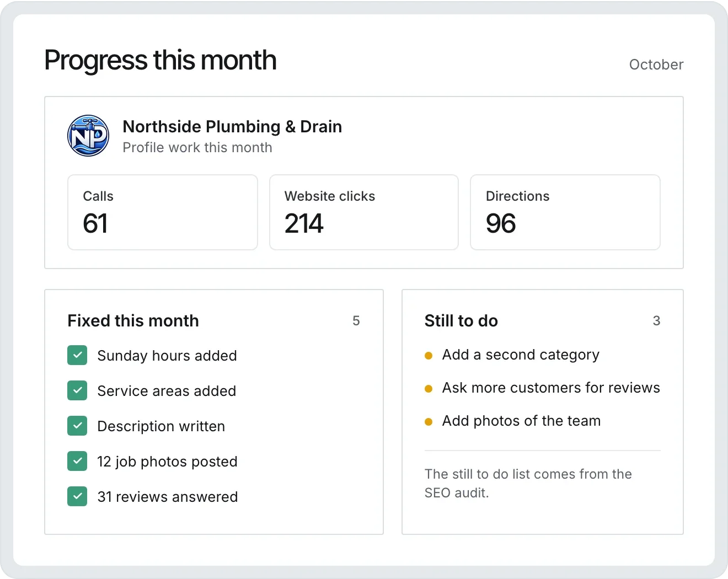The image size is (728, 579).
Task: Click the SEO audit note text
Action: [528, 484]
